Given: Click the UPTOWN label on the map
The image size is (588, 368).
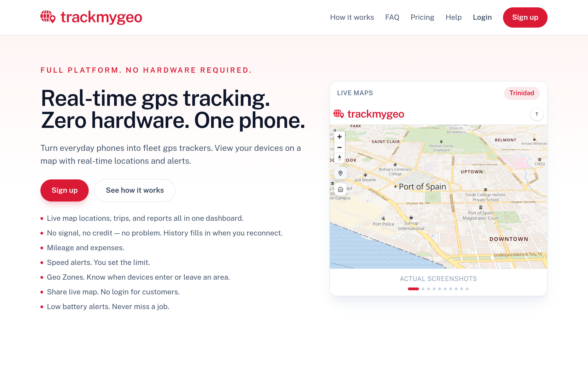Looking at the screenshot, I should point(472,172).
